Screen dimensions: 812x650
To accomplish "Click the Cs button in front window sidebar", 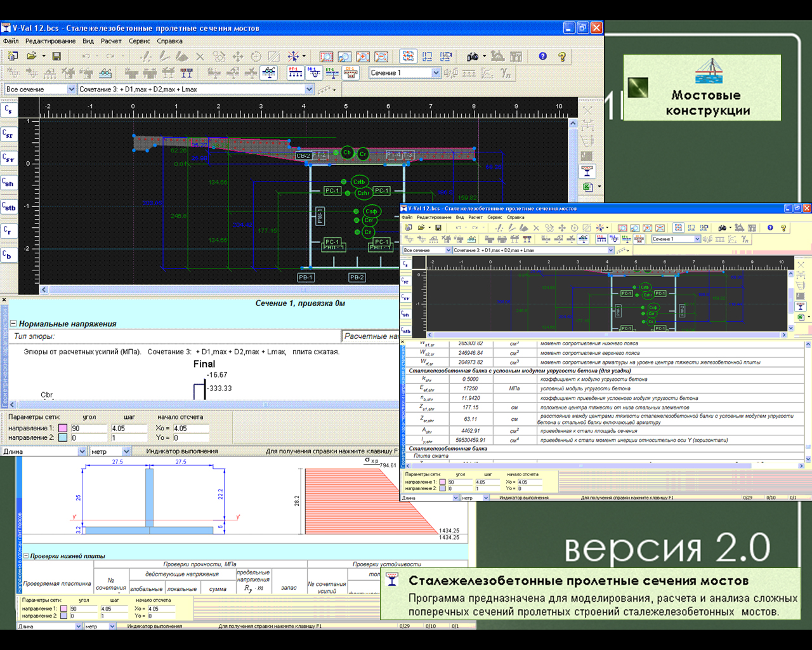I will 406,264.
